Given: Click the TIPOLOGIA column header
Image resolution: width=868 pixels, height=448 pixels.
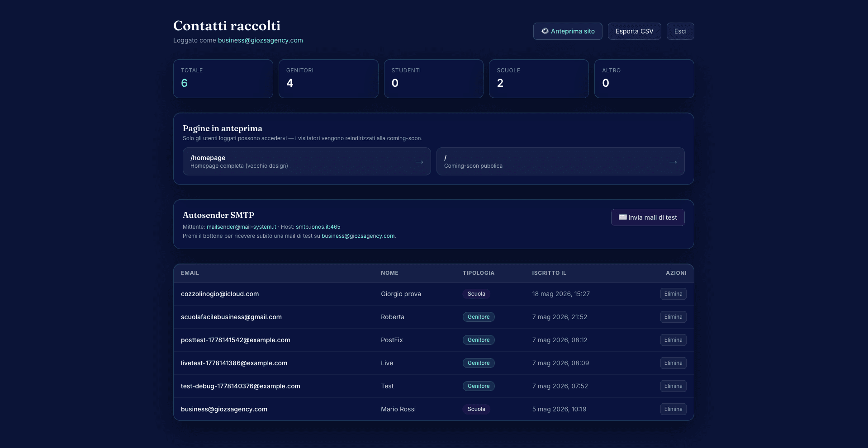Looking at the screenshot, I should (x=479, y=273).
